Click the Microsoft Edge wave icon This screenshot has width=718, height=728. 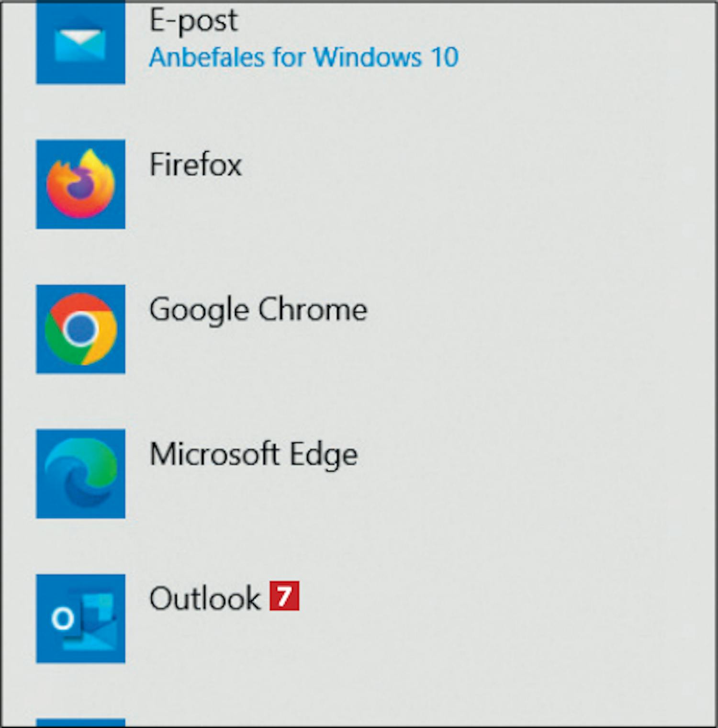click(x=80, y=474)
